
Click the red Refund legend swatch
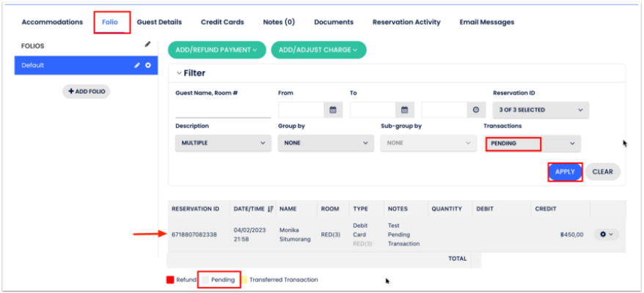(x=169, y=280)
